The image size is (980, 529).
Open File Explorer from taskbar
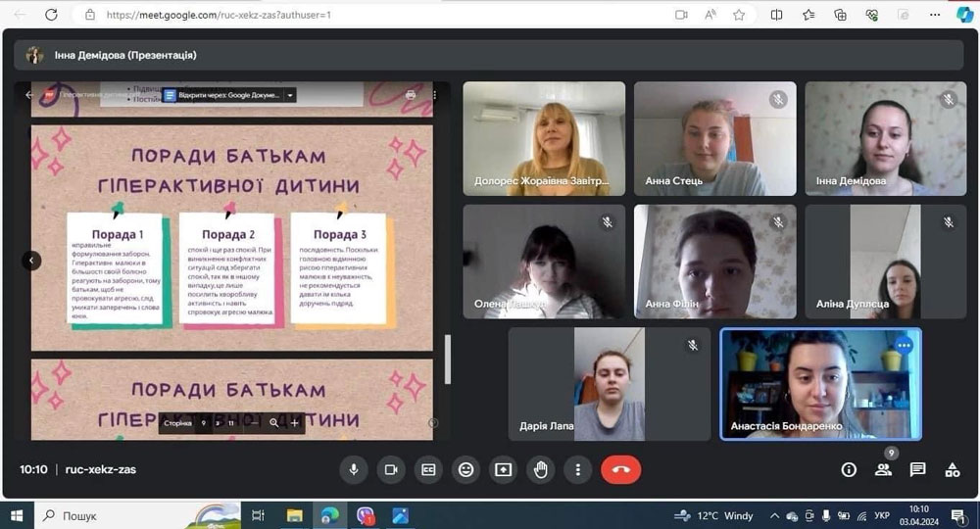(294, 516)
